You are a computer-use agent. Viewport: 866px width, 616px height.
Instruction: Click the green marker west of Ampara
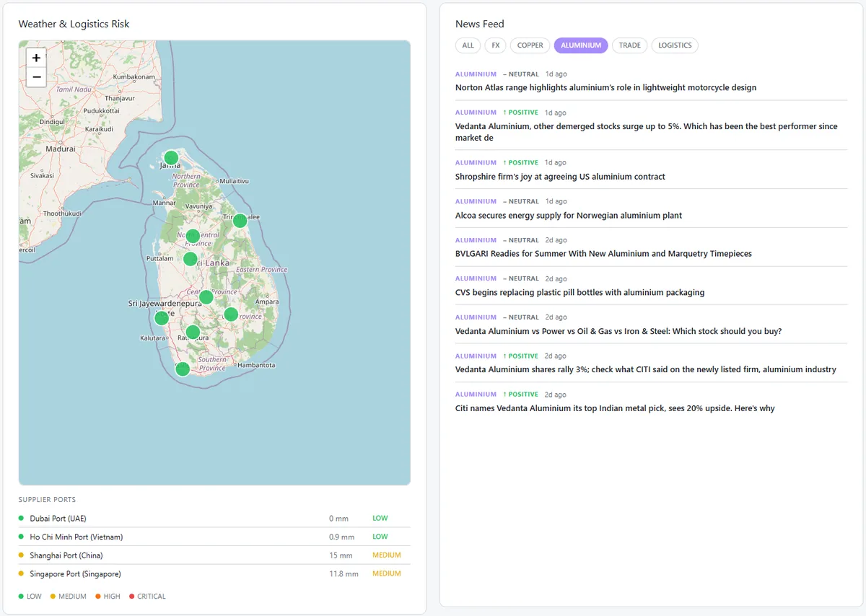(230, 314)
